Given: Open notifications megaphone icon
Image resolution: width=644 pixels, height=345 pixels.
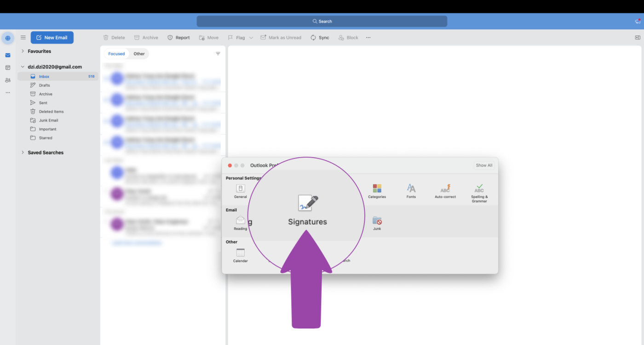Looking at the screenshot, I should click(638, 21).
